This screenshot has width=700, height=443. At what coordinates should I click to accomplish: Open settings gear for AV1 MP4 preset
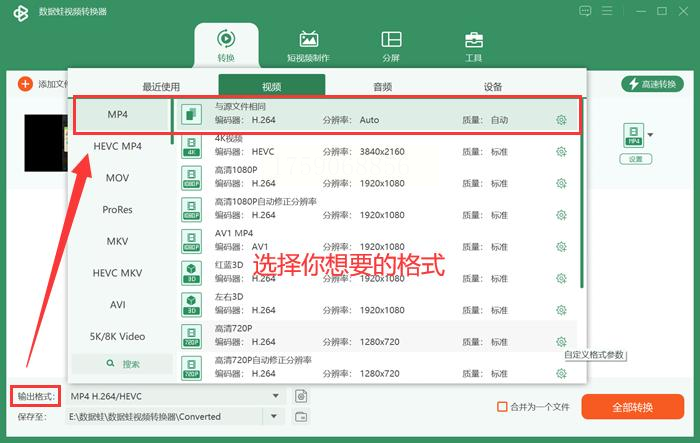pos(561,247)
